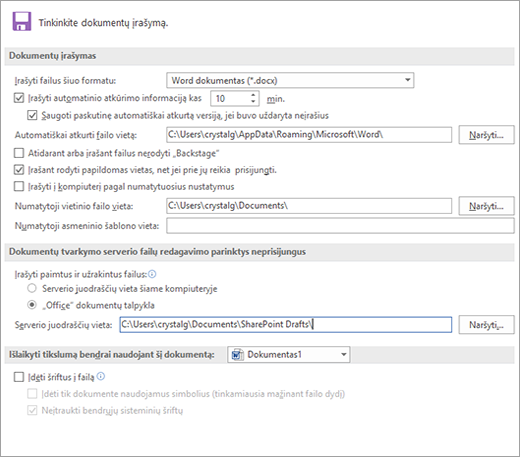The width and height of the screenshot is (520, 457).
Task: Click info icon next to Įdėti šriftus į failą
Action: click(x=101, y=376)
